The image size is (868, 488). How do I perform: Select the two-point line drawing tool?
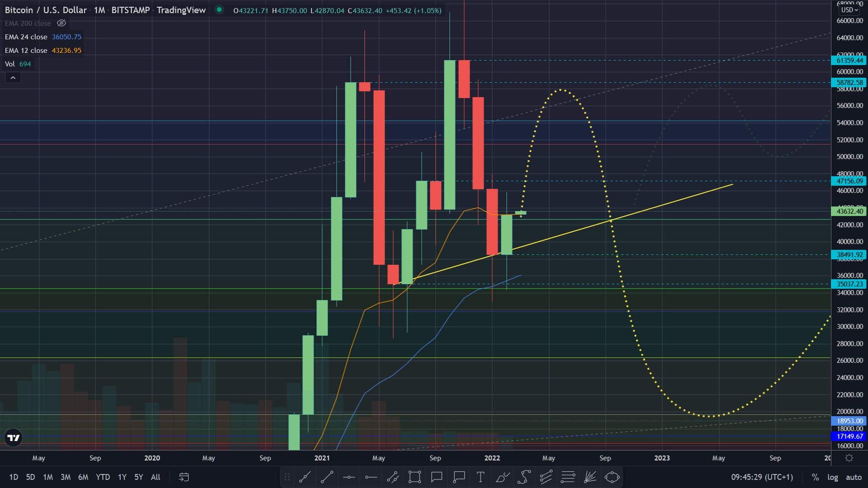click(x=327, y=477)
